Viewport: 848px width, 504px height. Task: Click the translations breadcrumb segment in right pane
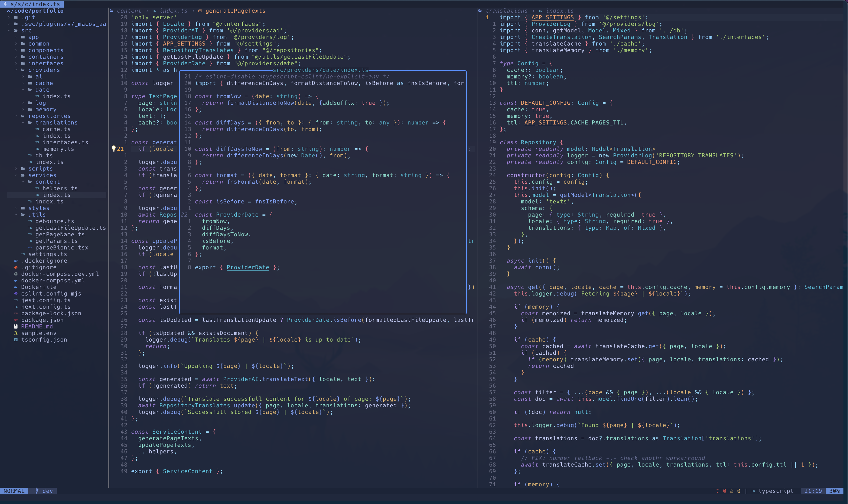coord(507,11)
